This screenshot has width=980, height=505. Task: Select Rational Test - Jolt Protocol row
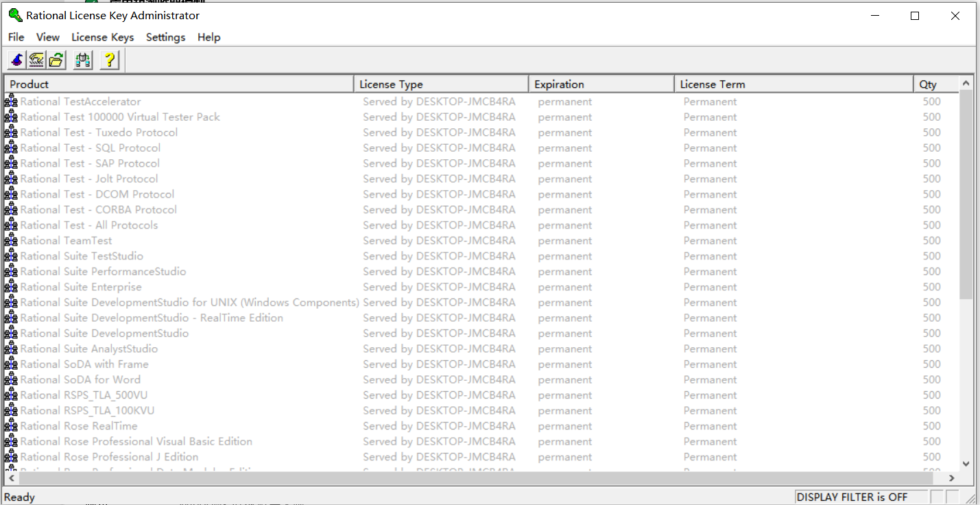pos(481,179)
